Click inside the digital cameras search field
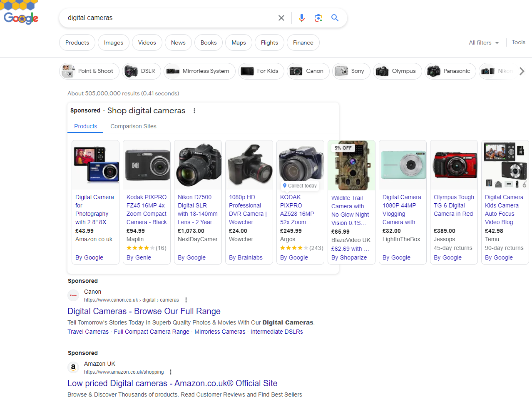The image size is (532, 397). 167,18
